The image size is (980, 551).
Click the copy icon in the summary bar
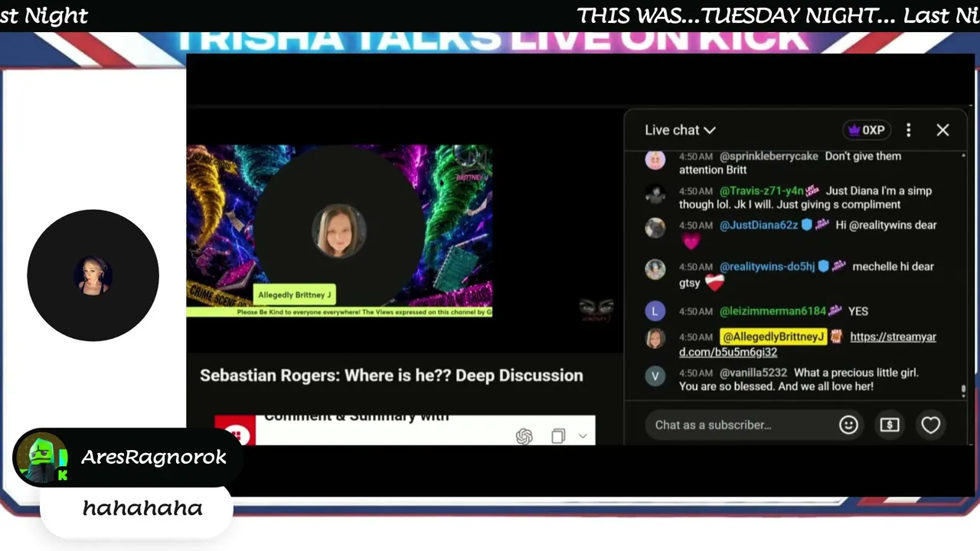[x=558, y=436]
